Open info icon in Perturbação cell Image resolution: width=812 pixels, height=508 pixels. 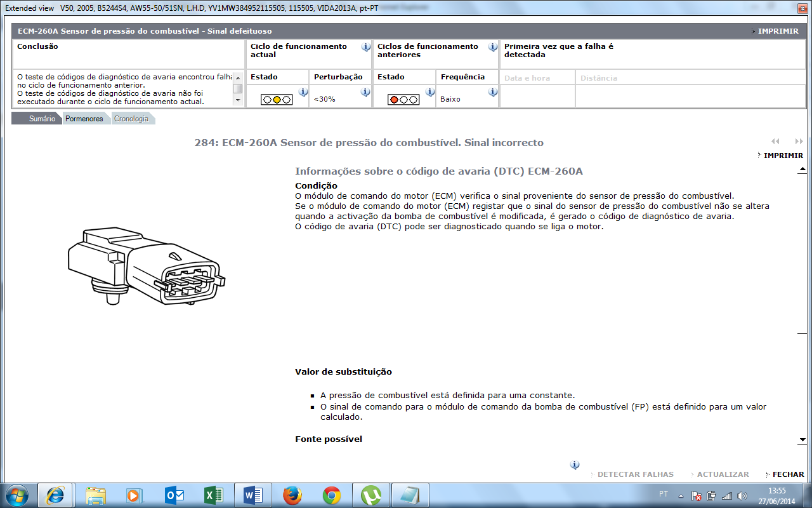[x=365, y=92]
